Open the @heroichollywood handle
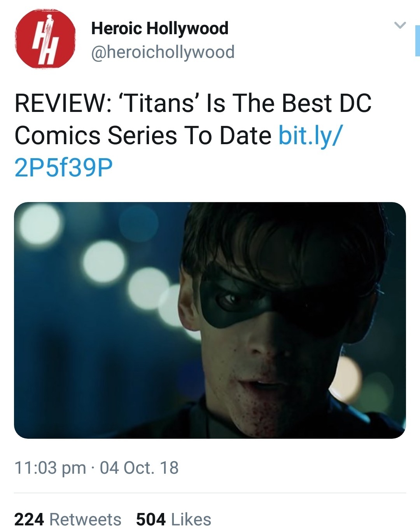This screenshot has width=420, height=532. pos(163,52)
